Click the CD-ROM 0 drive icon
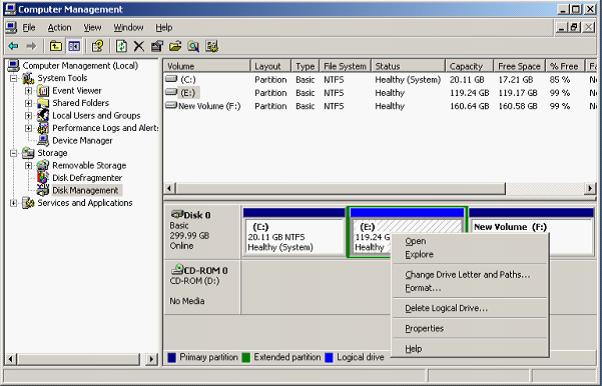 click(177, 269)
